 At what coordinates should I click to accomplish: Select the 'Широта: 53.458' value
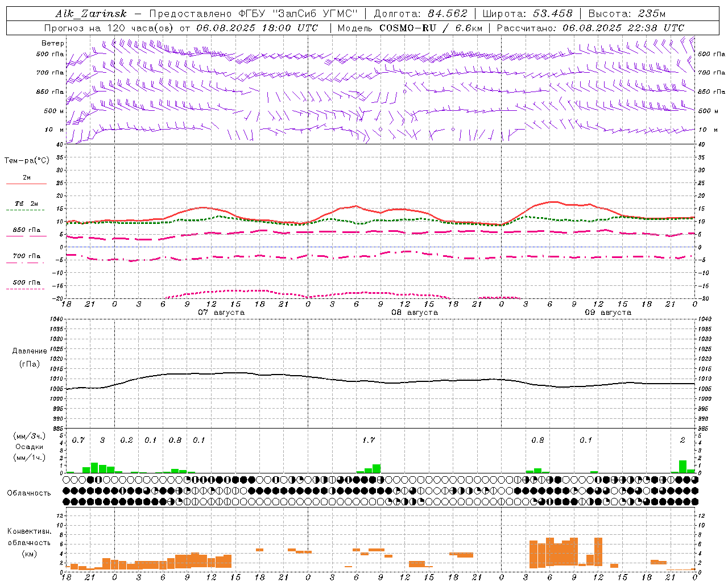coord(527,14)
